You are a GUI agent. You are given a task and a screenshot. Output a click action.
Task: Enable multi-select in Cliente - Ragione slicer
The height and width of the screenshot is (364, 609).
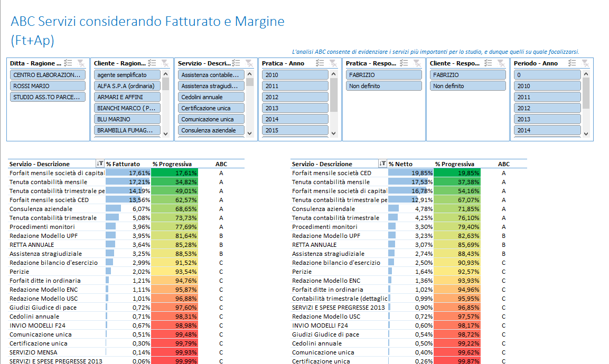click(152, 63)
